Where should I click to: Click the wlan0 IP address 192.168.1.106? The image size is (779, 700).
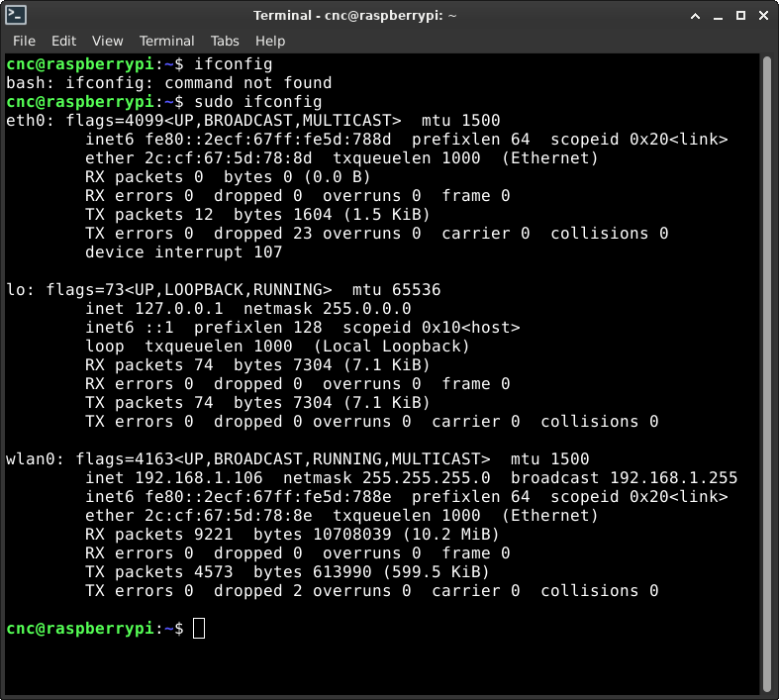point(199,478)
